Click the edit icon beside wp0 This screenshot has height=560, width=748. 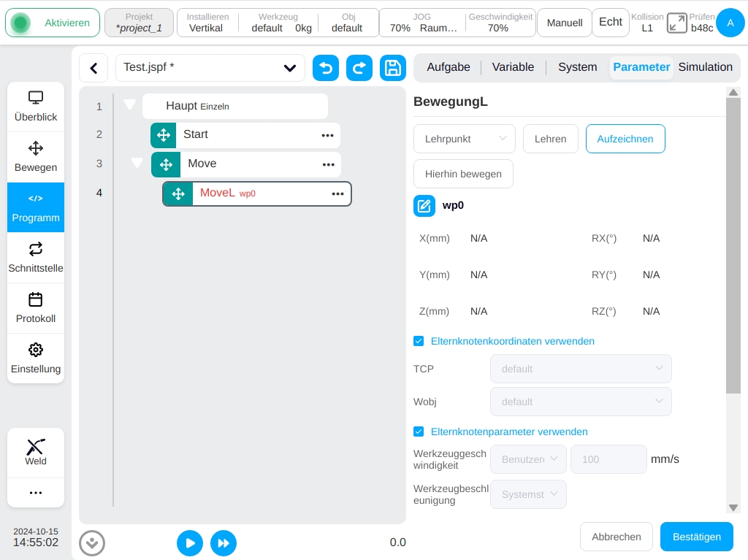click(424, 206)
